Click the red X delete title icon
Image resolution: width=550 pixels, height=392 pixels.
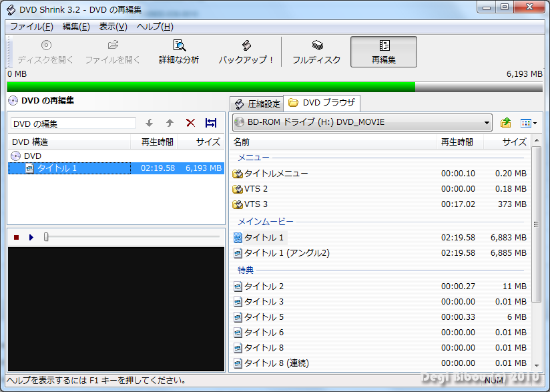pyautogui.click(x=190, y=123)
